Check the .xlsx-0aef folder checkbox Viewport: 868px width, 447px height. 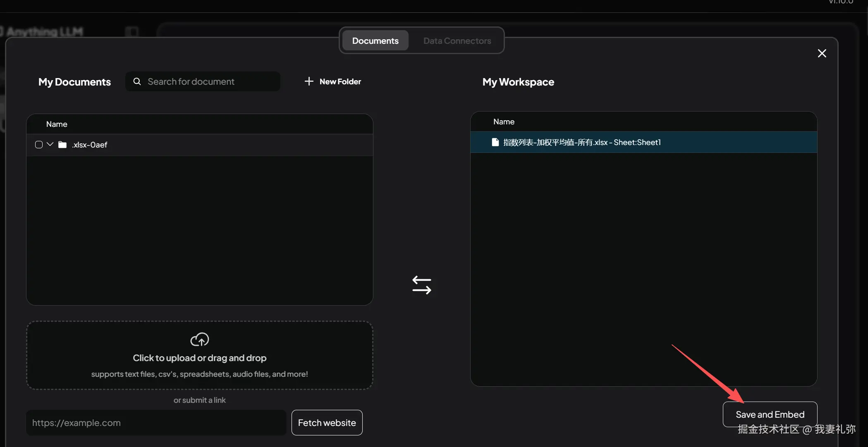39,145
